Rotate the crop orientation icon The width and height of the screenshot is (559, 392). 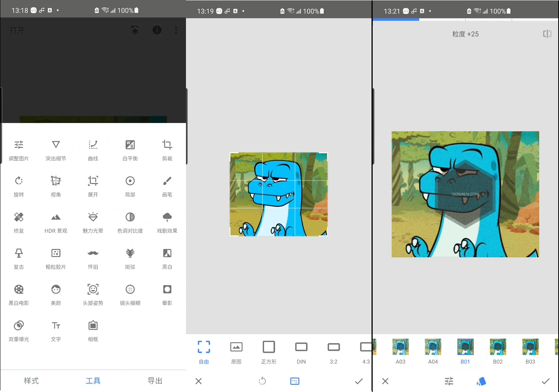[x=262, y=381]
